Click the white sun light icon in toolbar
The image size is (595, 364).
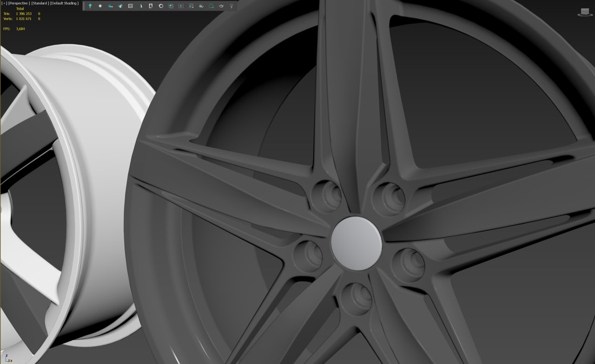coord(100,6)
